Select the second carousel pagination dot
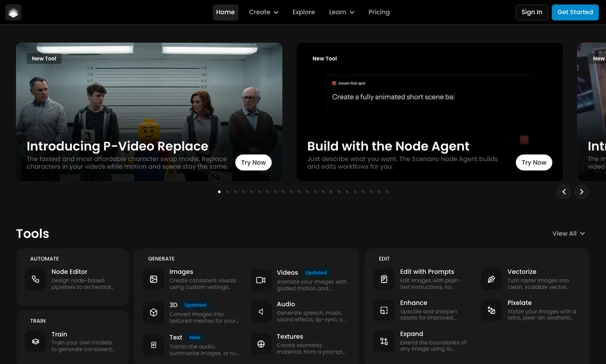 click(x=227, y=192)
